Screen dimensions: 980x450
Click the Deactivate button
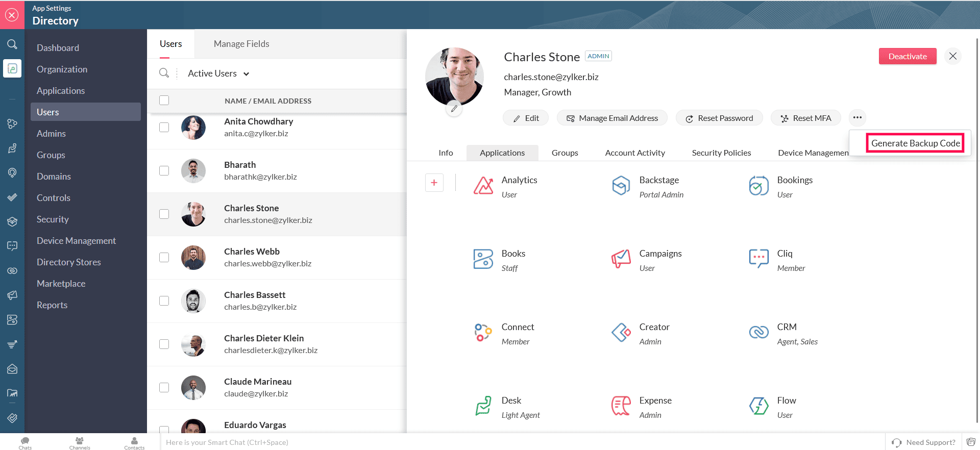[908, 56]
